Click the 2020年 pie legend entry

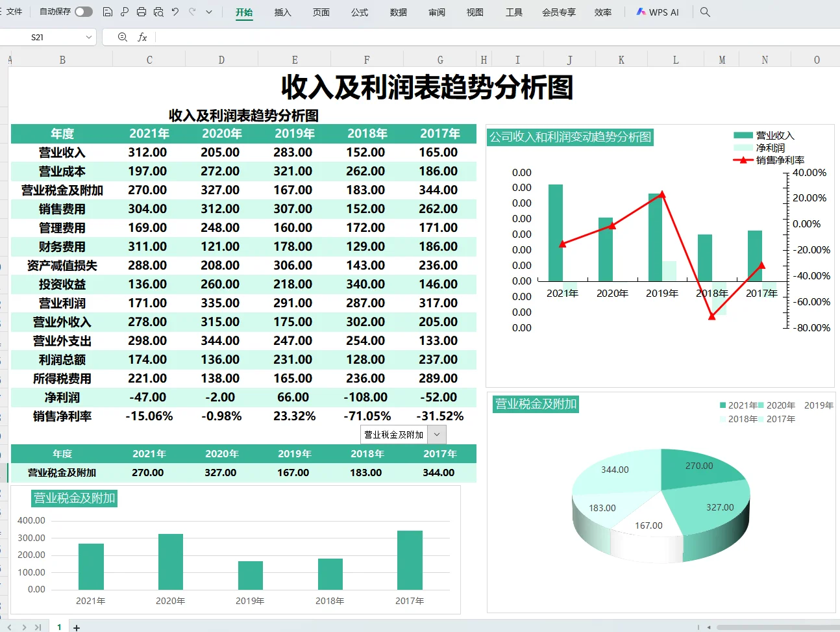776,405
